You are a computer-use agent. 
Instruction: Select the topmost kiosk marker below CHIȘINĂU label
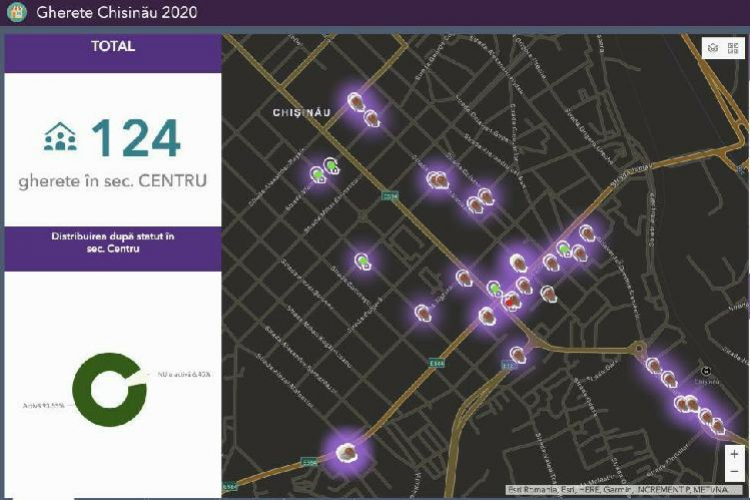pyautogui.click(x=355, y=100)
